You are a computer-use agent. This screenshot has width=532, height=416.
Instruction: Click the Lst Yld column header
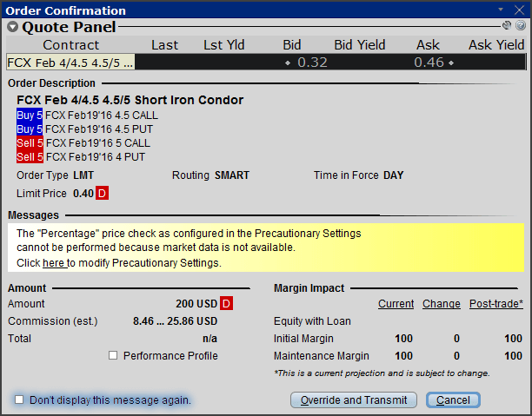[224, 45]
